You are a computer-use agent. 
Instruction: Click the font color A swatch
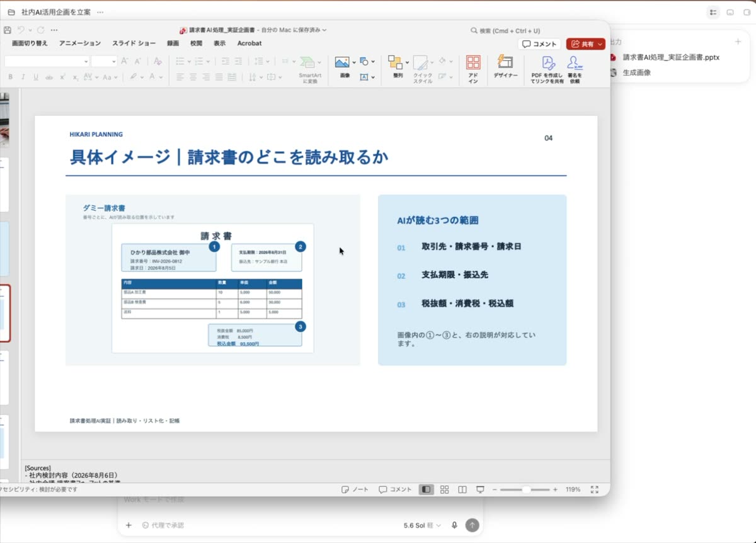152,77
